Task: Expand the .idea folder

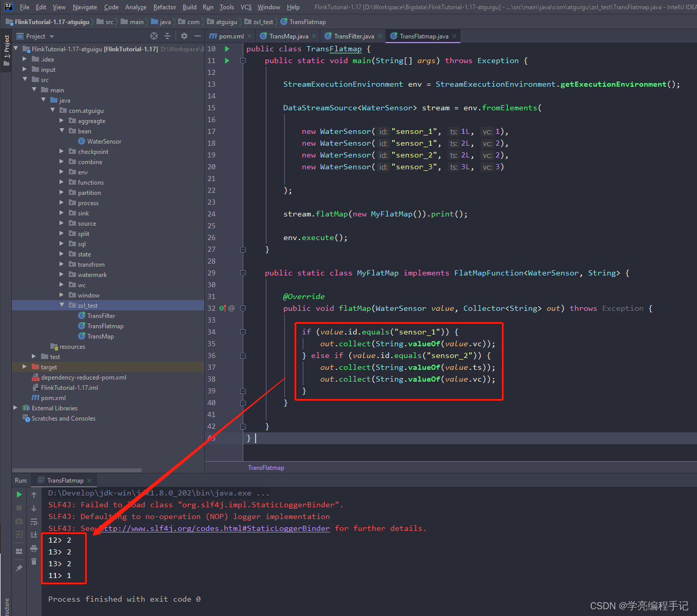Action: (24, 59)
